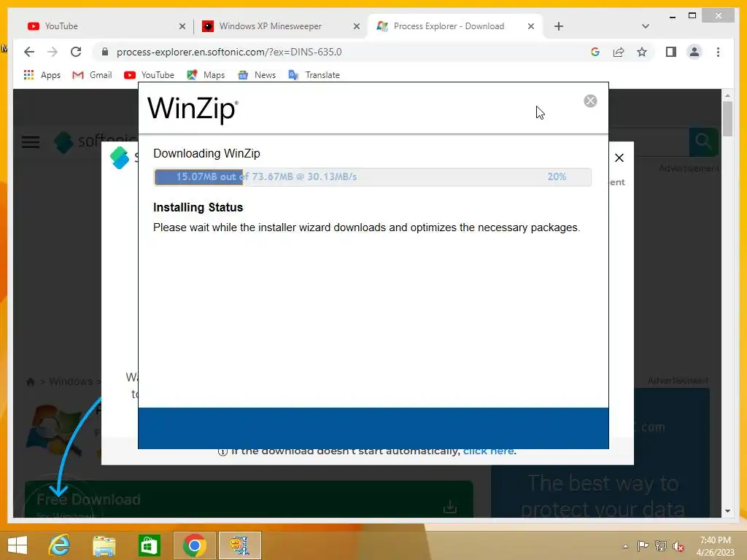Viewport: 747px width, 560px height.
Task: Click the Windows breadcrumb link
Action: point(71,381)
